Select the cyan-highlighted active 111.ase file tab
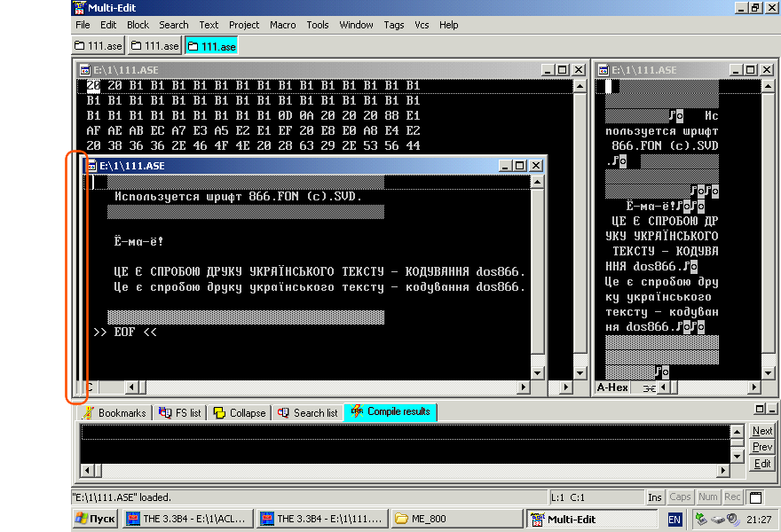This screenshot has height=532, width=781. point(212,46)
